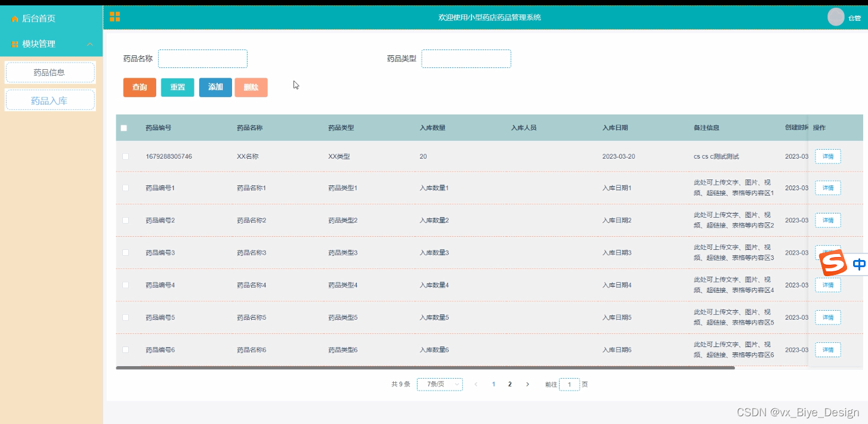Screen dimensions: 868x424
Task: Click the orange four-square icon in the top bar
Action: coord(115,17)
